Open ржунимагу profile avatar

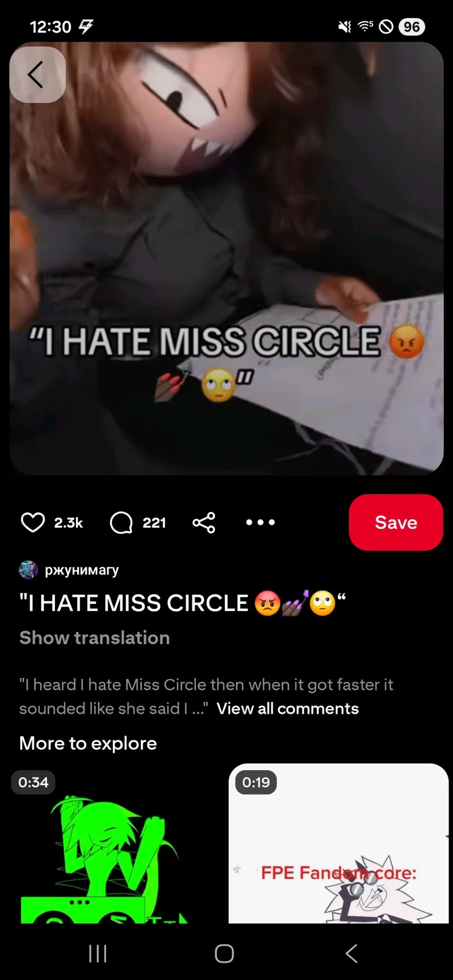click(x=28, y=570)
